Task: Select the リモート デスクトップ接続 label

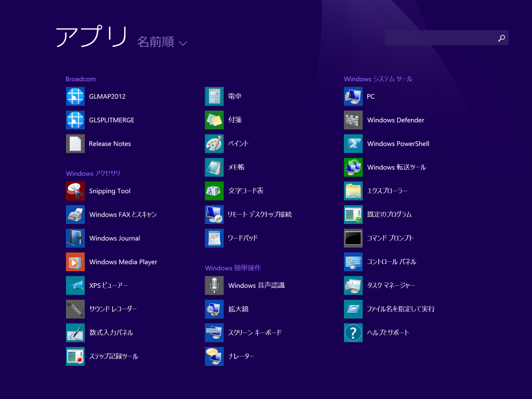Action: (260, 215)
